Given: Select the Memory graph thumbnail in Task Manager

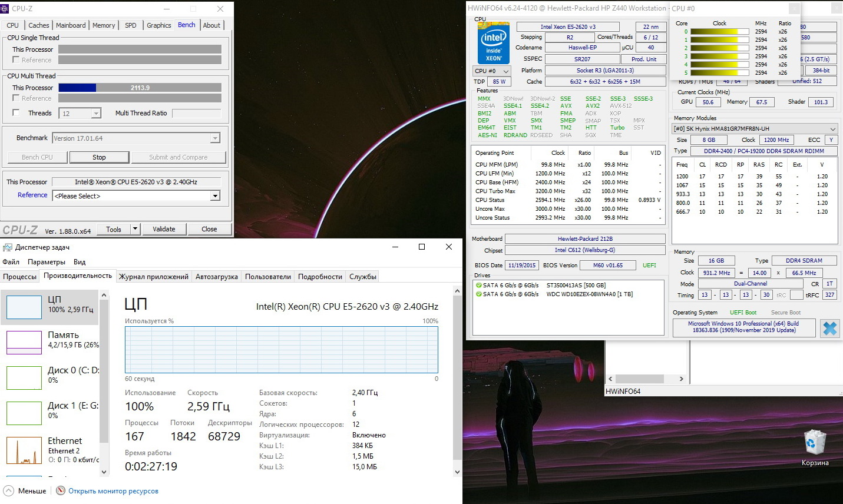Looking at the screenshot, I should click(x=24, y=343).
